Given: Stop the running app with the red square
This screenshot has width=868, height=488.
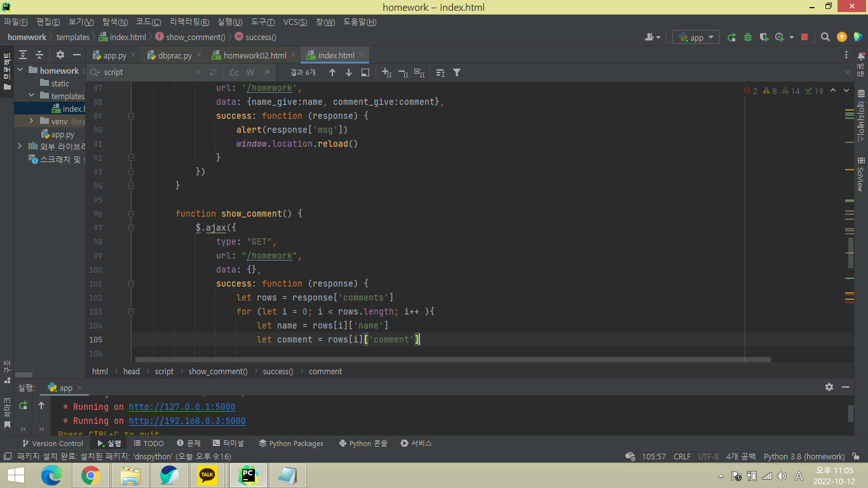Looking at the screenshot, I should (x=804, y=37).
